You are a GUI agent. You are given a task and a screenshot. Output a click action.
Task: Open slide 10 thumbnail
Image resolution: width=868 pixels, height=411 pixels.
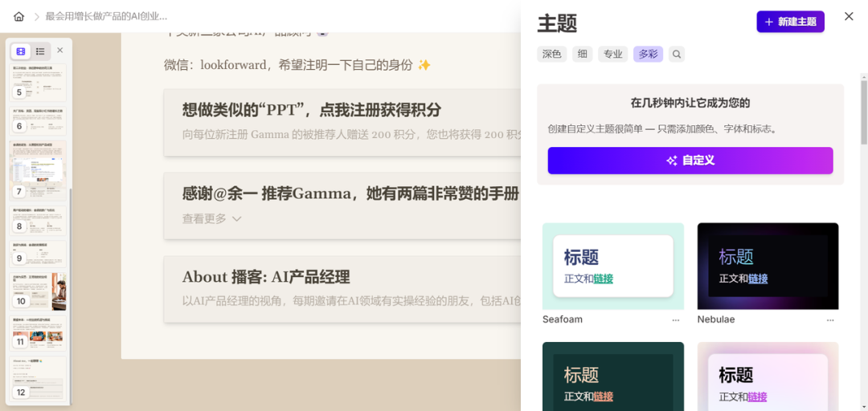(39, 291)
